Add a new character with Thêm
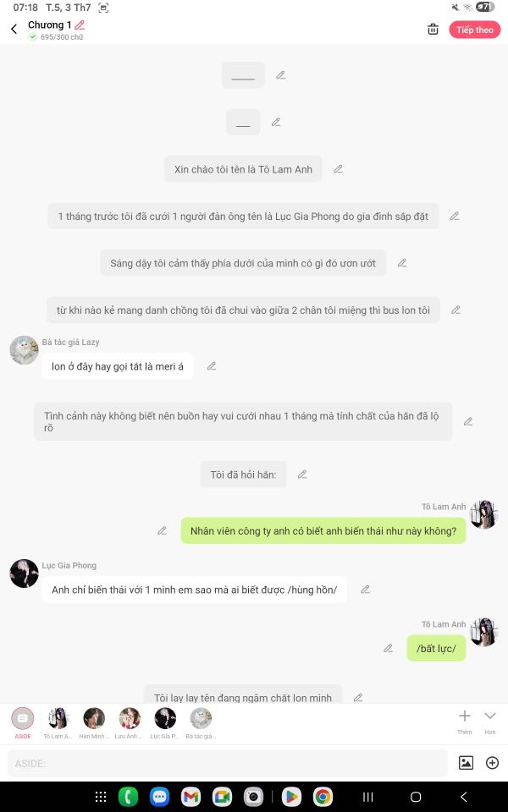 [465, 721]
